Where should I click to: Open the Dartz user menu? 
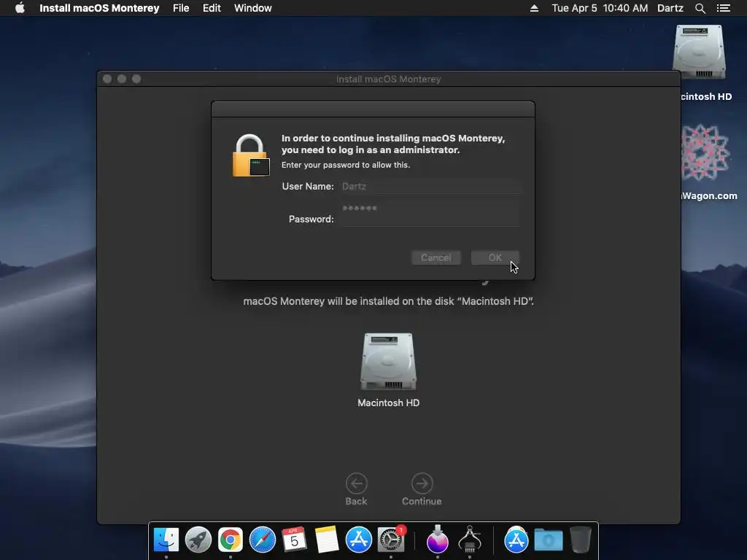point(670,8)
